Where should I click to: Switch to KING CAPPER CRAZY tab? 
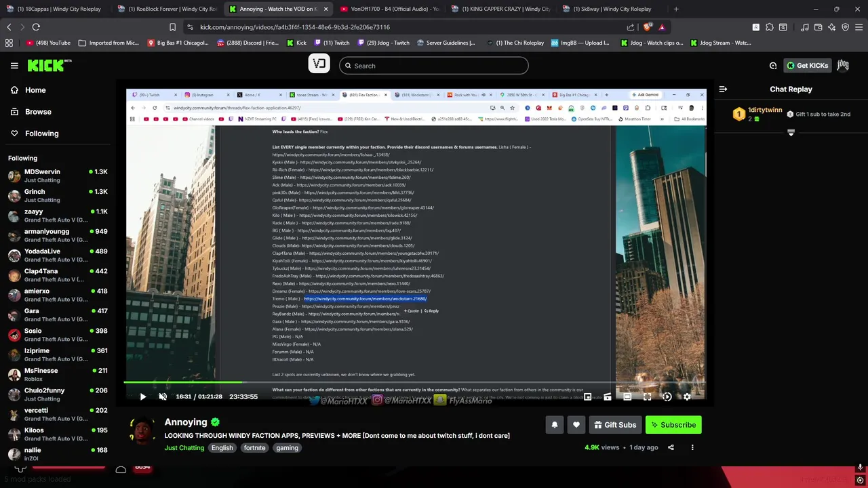(501, 9)
